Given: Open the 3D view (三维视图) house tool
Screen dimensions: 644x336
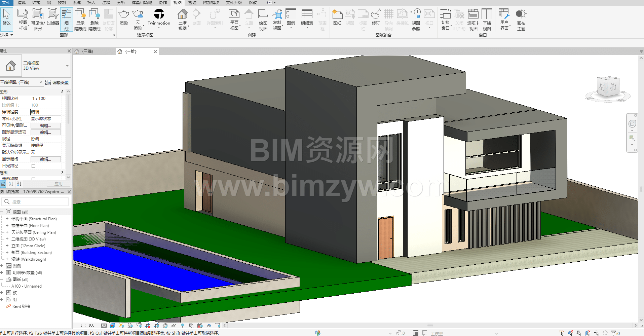Looking at the screenshot, I should coord(182,14).
